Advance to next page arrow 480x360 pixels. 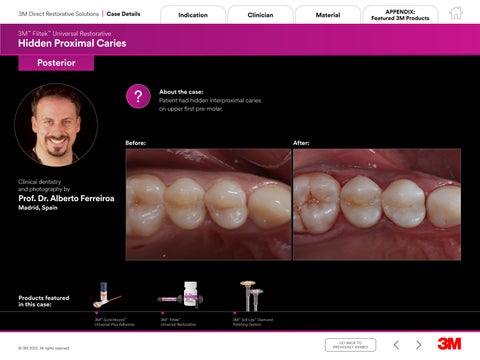pos(419,345)
